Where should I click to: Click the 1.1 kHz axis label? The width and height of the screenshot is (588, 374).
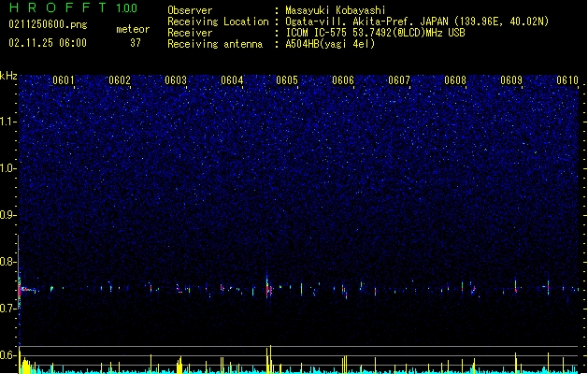point(7,122)
